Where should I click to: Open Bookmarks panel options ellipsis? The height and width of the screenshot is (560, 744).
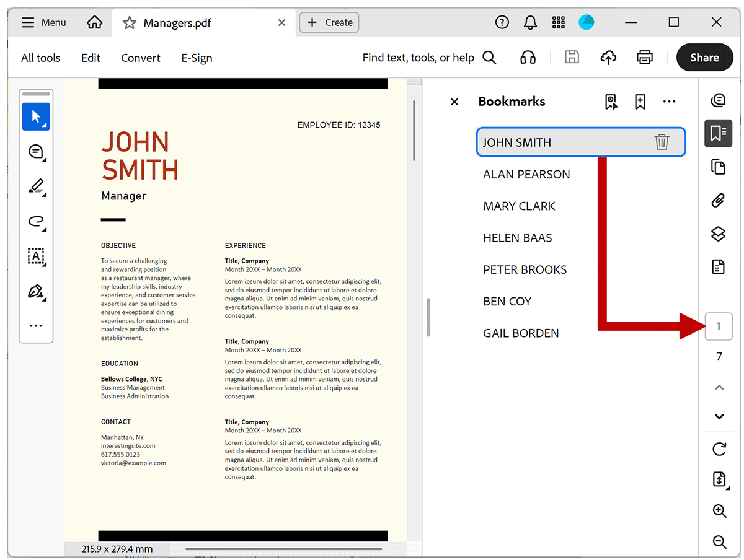click(x=669, y=102)
